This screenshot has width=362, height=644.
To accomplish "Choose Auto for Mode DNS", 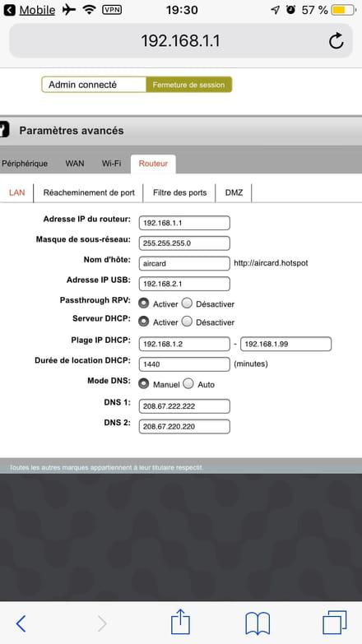I will 188,384.
